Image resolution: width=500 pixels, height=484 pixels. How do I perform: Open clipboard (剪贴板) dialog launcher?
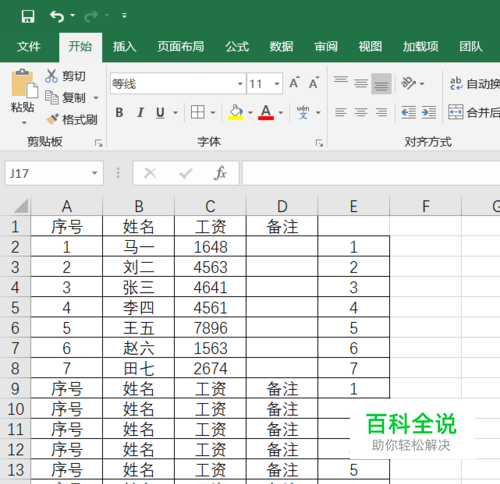click(98, 143)
